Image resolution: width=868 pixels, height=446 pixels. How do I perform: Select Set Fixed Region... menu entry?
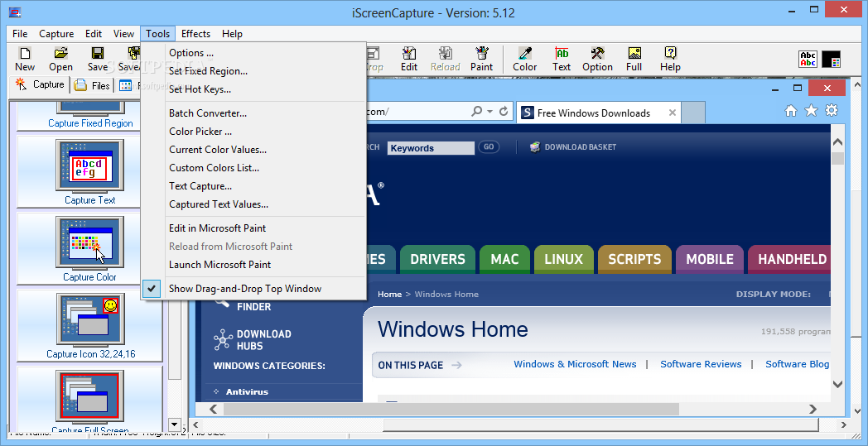[x=253, y=71]
